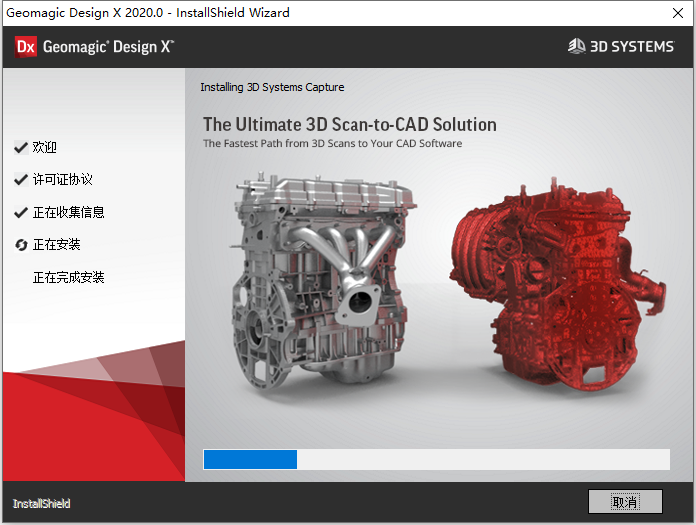Close the InstallShield Wizard window
The width and height of the screenshot is (696, 525).
pos(677,13)
